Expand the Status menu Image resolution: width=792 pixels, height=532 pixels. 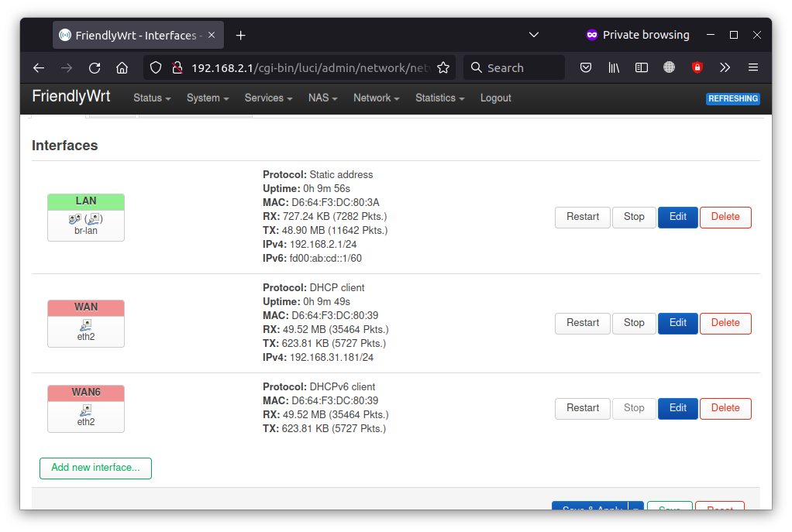(x=152, y=98)
